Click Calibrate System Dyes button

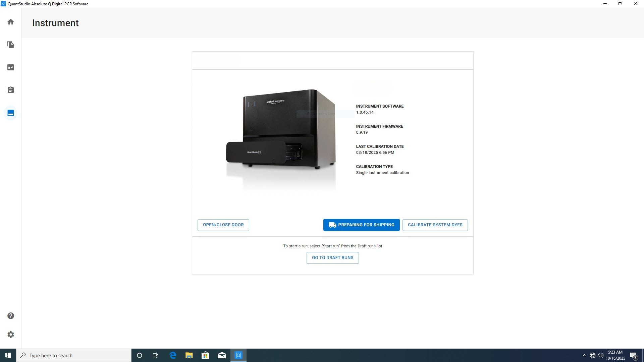pyautogui.click(x=435, y=225)
